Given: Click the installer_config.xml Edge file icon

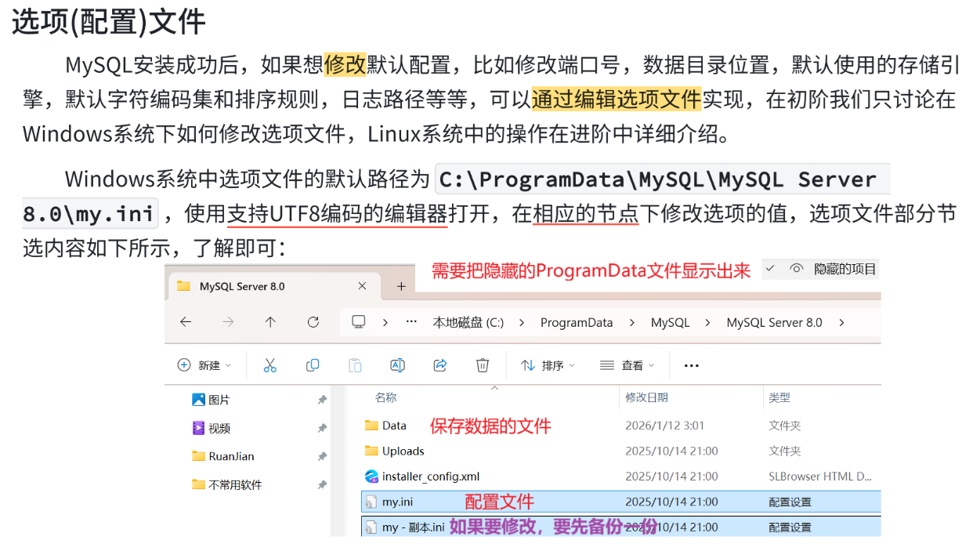Looking at the screenshot, I should click(371, 476).
